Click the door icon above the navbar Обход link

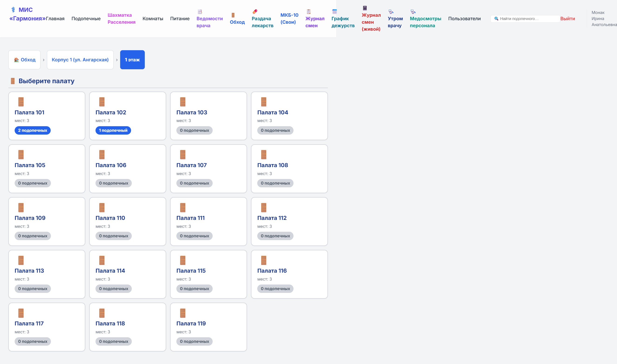coord(233,15)
